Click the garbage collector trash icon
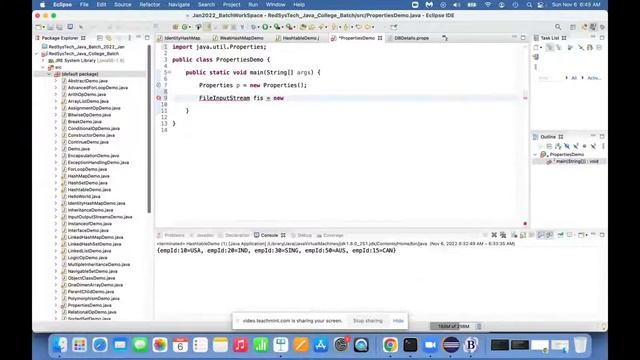 pyautogui.click(x=479, y=326)
